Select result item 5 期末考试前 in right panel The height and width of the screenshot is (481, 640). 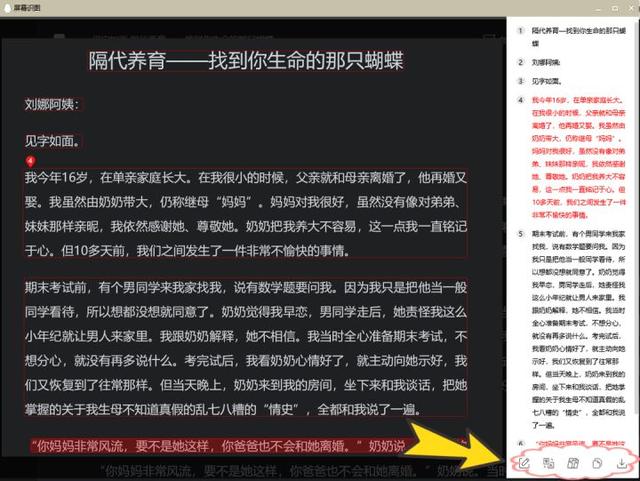(572, 330)
